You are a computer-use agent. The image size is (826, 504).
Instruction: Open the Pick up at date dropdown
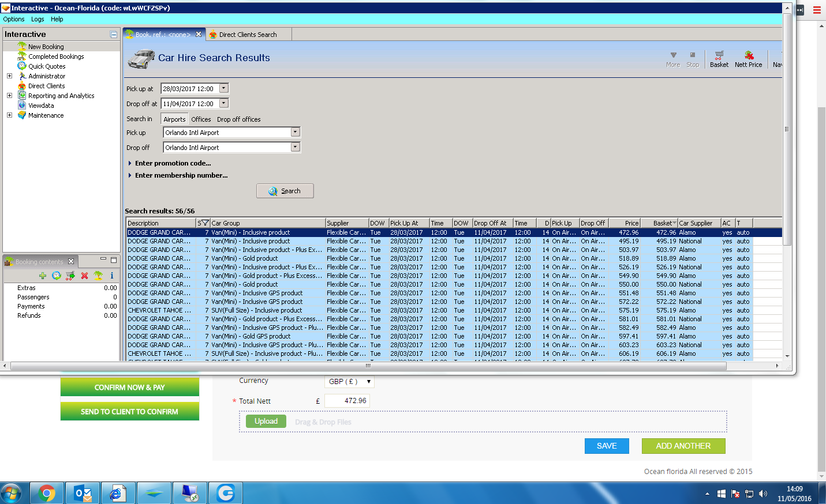click(224, 88)
